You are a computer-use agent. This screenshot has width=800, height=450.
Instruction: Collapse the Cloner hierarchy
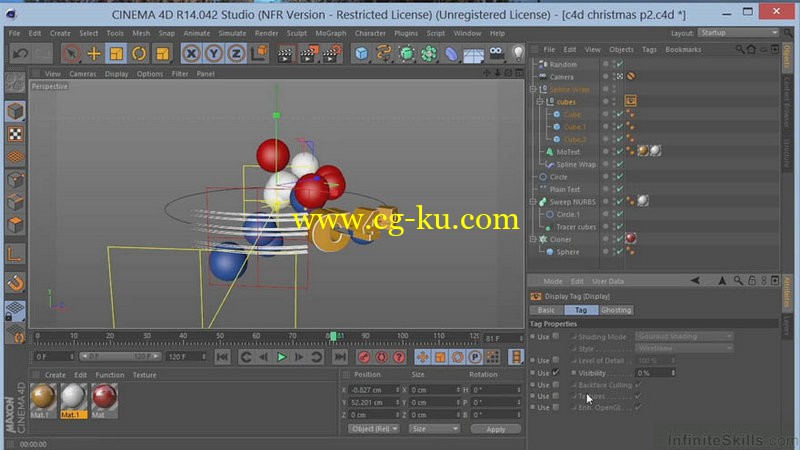click(x=533, y=239)
